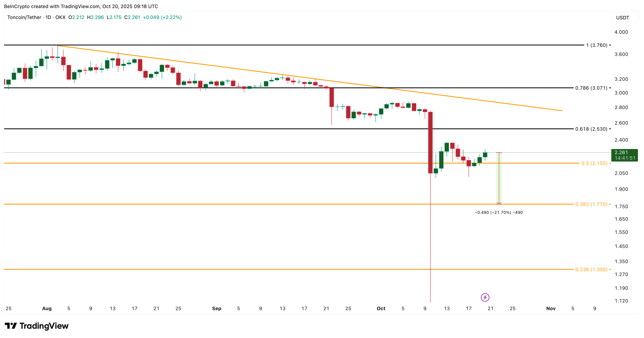Click the purple lightning bolt event icon
The width and height of the screenshot is (644, 338).
485,297
